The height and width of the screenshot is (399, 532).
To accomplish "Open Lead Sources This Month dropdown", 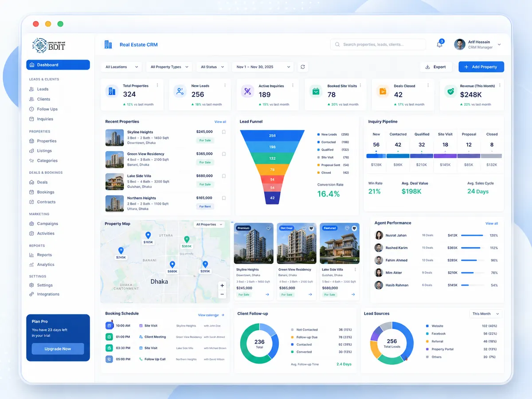I will [x=486, y=313].
